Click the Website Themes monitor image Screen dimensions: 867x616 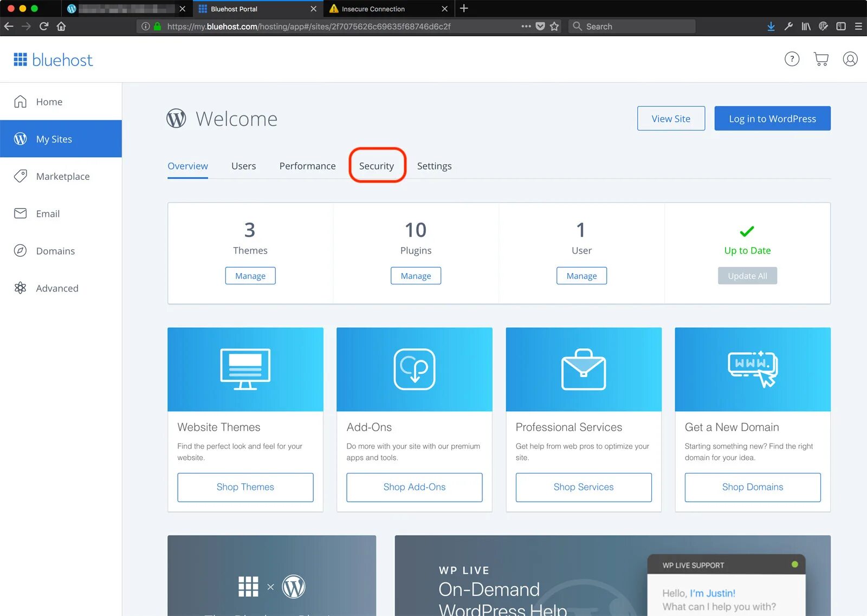pyautogui.click(x=245, y=369)
